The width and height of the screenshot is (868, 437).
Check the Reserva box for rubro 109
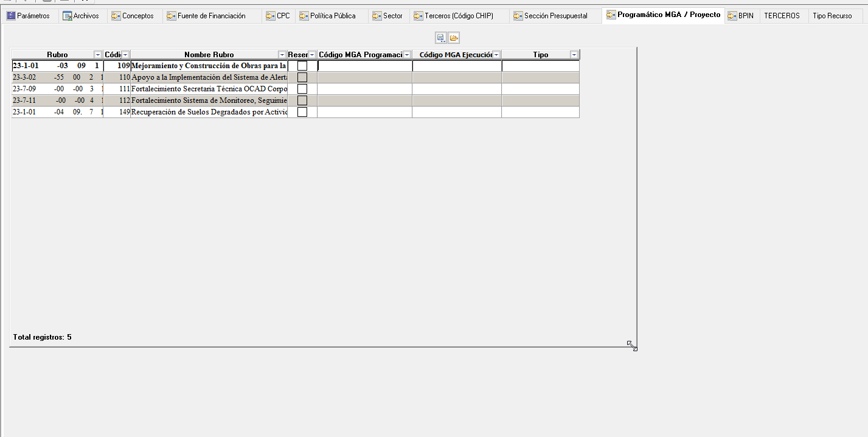[x=302, y=66]
